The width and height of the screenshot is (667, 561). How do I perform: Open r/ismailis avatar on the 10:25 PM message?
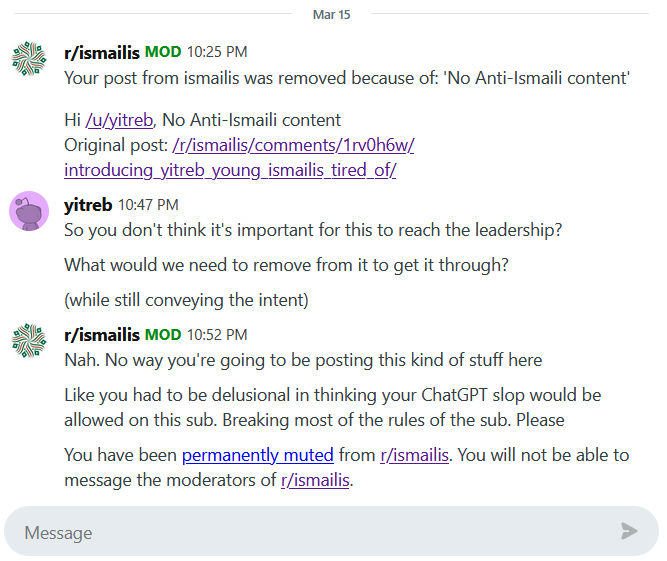pyautogui.click(x=30, y=58)
